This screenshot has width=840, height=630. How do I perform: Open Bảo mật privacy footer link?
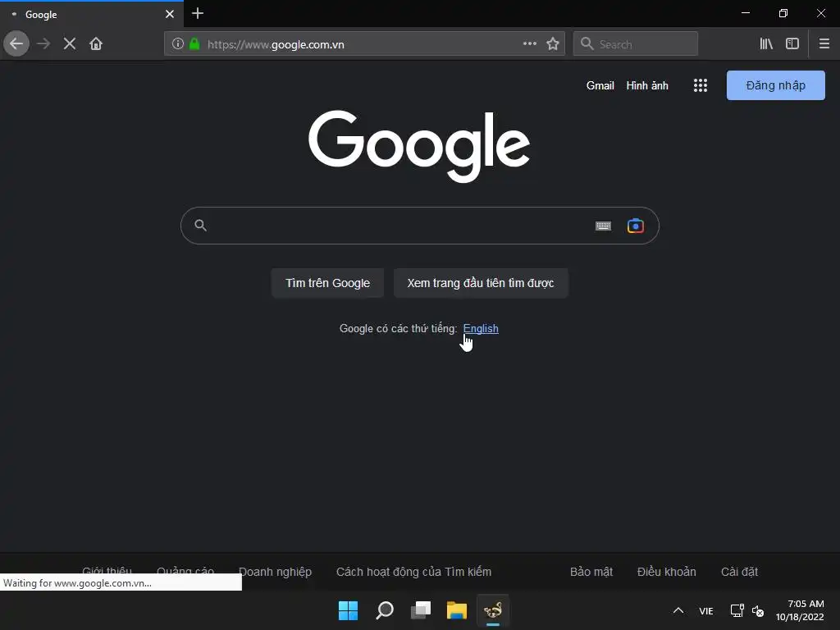point(591,572)
